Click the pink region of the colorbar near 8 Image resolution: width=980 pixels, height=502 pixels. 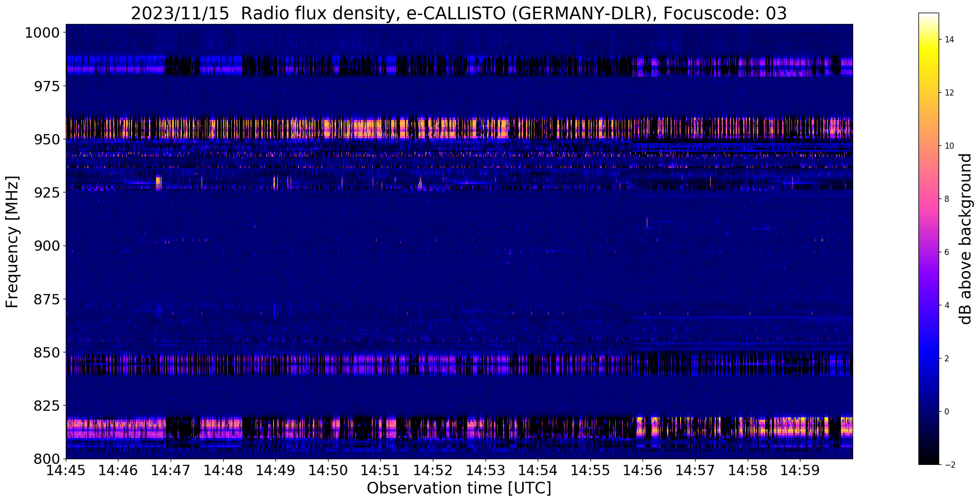point(928,199)
